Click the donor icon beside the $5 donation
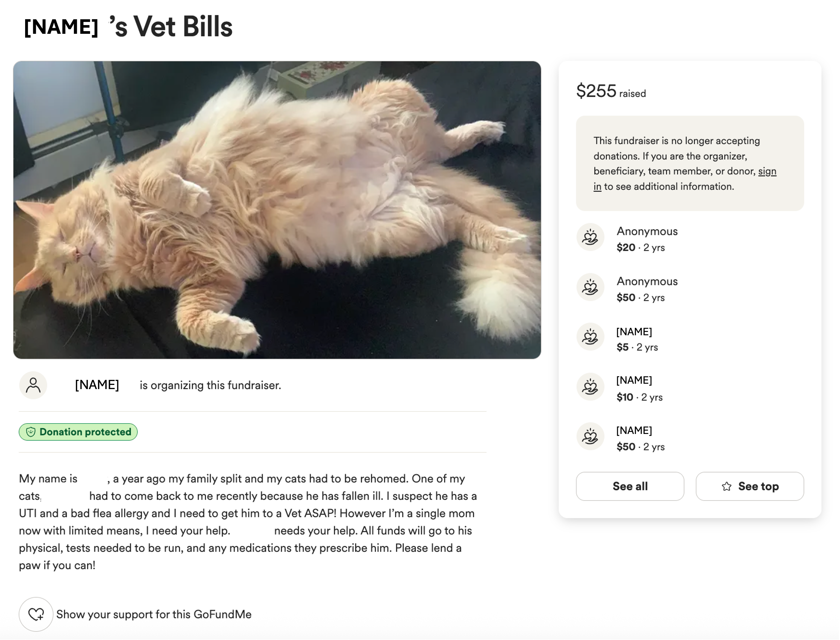This screenshot has height=640, width=840. point(590,337)
